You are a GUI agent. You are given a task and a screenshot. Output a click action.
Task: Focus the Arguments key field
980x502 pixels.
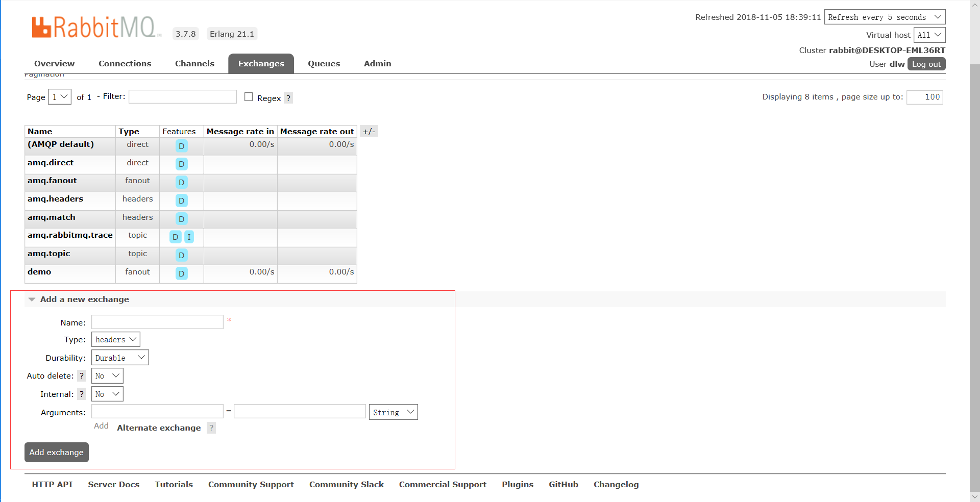(x=157, y=411)
